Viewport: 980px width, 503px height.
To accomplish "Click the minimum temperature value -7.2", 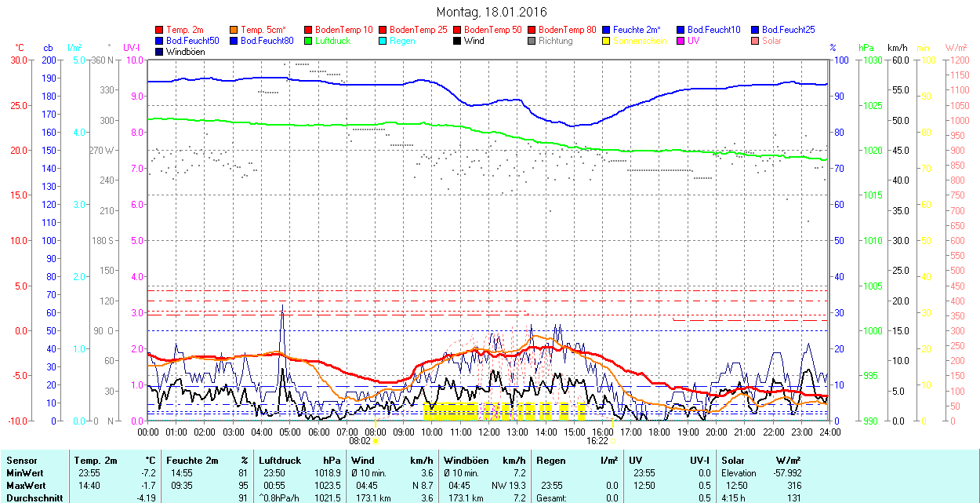I will [x=147, y=473].
